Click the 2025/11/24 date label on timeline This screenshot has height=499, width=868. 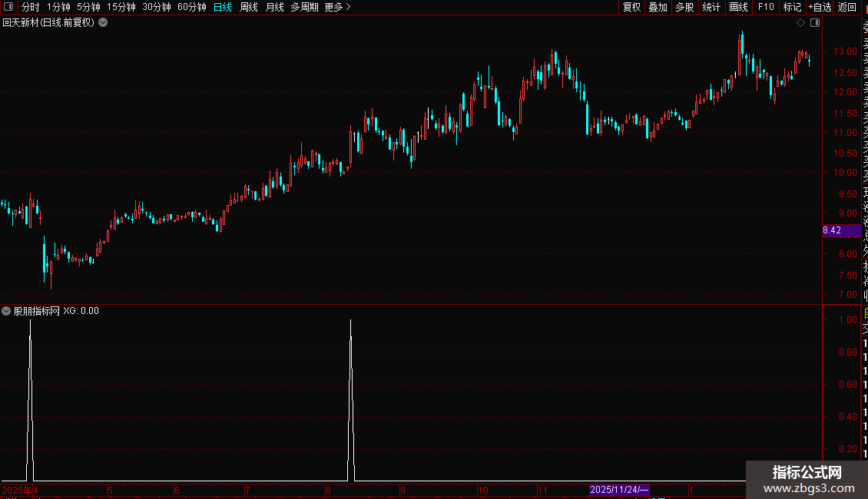click(619, 490)
